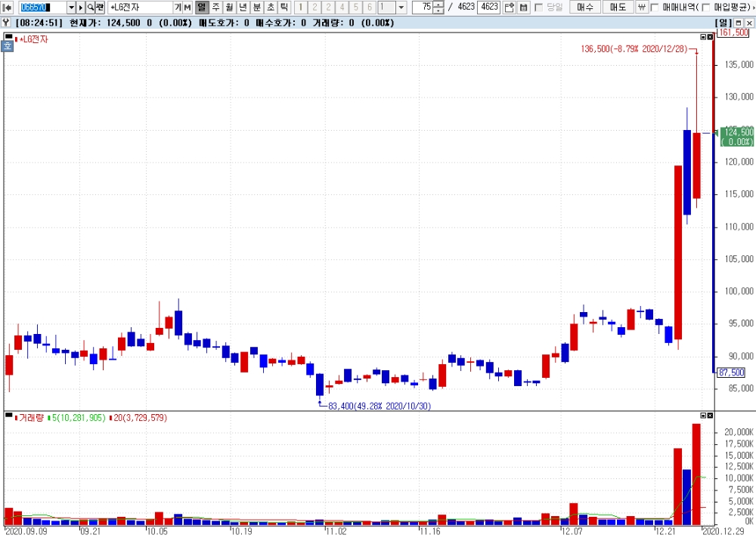
Task: Toggle the 당일 checkbox
Action: (538, 8)
